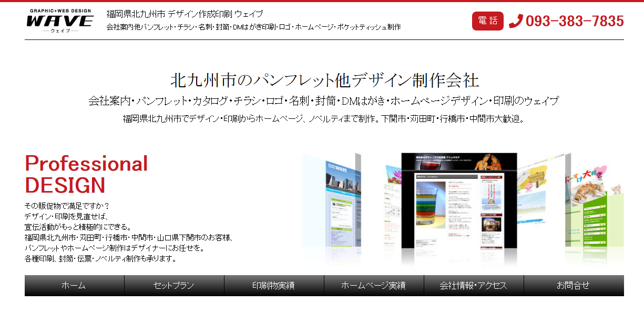
Task: Click the お問合せ contact menu item
Action: click(574, 286)
